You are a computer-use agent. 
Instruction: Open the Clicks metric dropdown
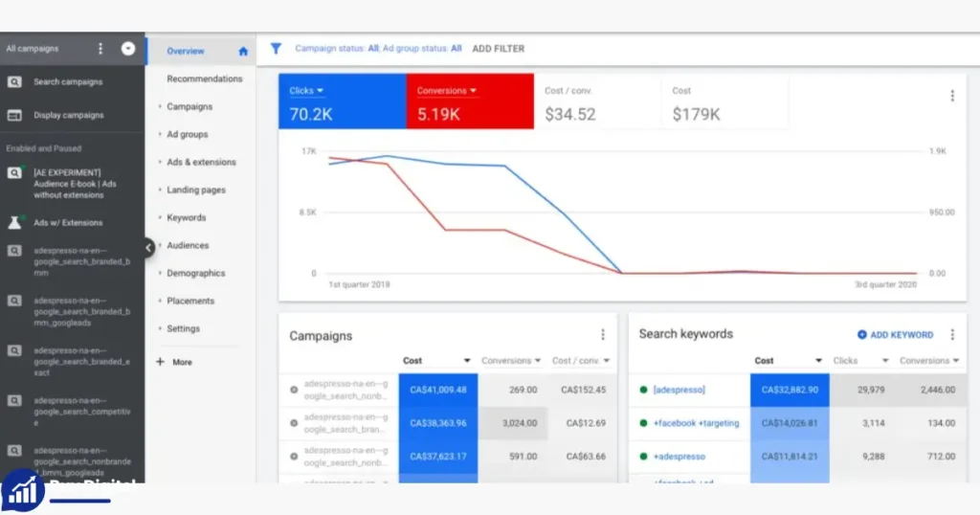tap(306, 91)
